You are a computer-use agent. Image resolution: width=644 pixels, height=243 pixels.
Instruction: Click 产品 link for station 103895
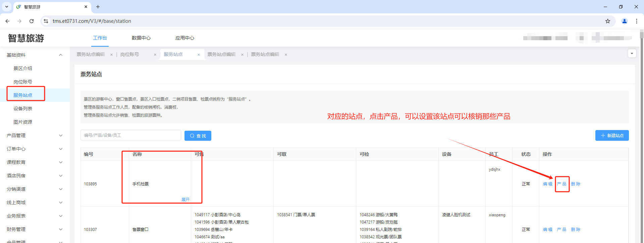[x=561, y=184]
